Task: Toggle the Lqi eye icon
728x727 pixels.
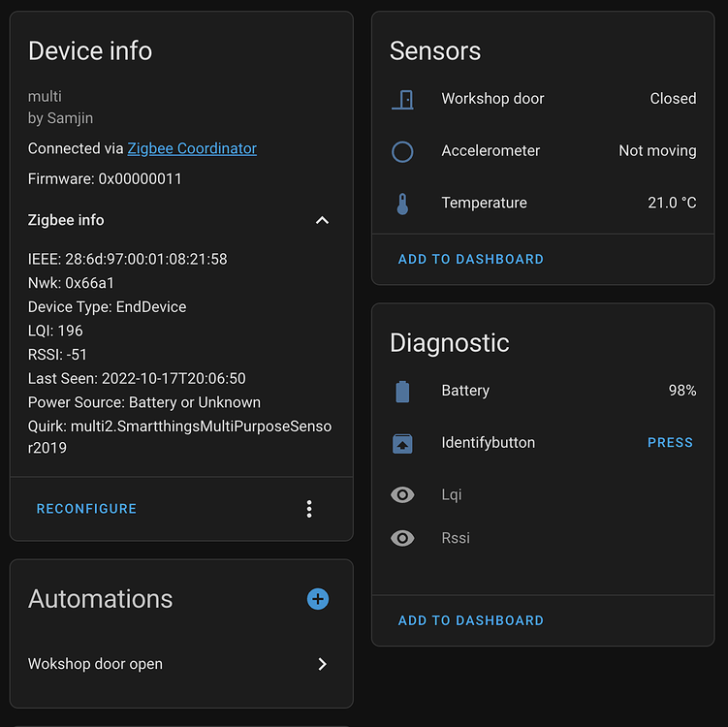Action: (x=402, y=495)
